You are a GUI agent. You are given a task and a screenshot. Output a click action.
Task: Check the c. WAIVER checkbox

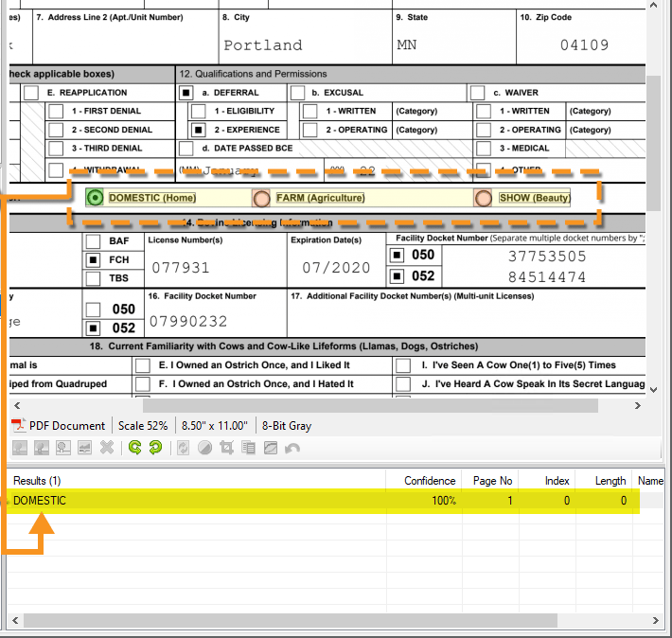pyautogui.click(x=477, y=93)
